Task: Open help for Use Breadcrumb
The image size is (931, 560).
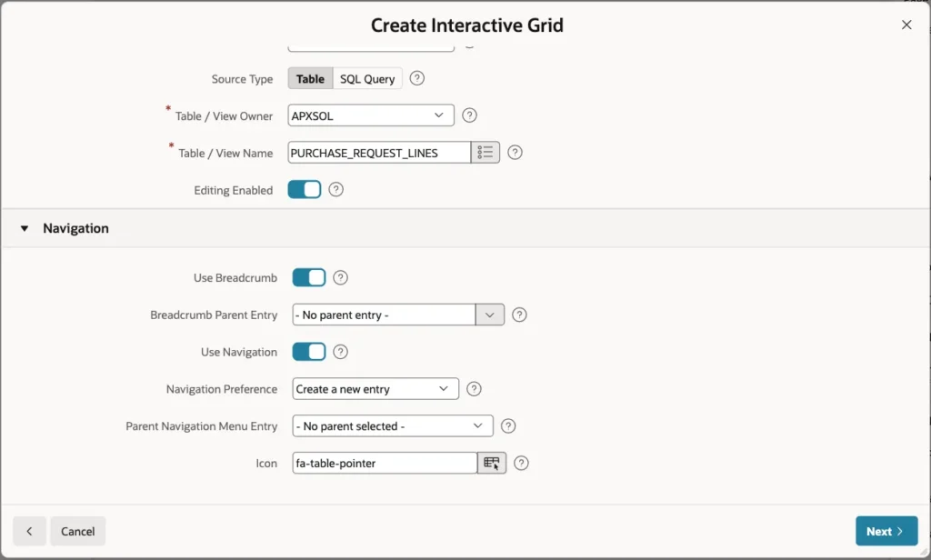Action: [340, 277]
